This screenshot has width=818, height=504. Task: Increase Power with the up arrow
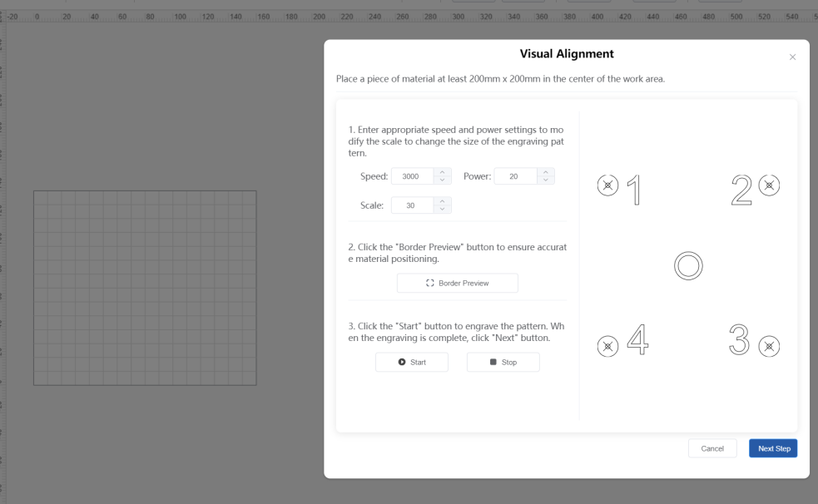[545, 172]
